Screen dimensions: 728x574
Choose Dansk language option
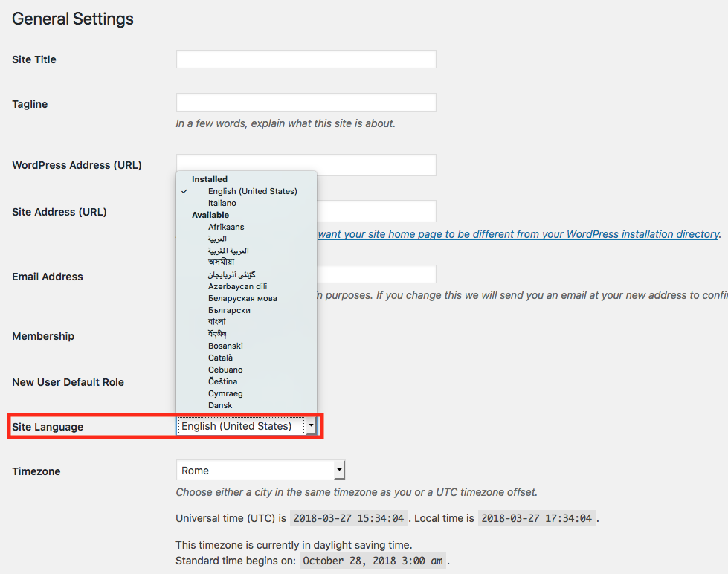point(220,405)
